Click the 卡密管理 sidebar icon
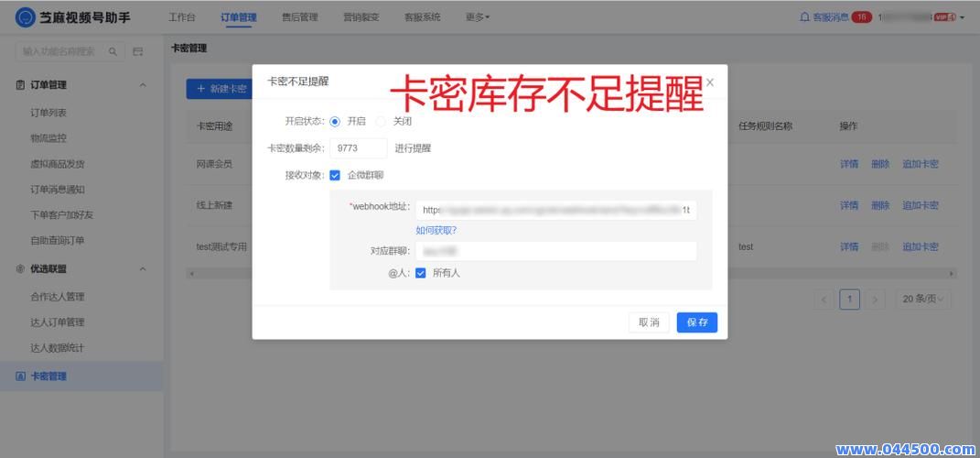 point(20,376)
